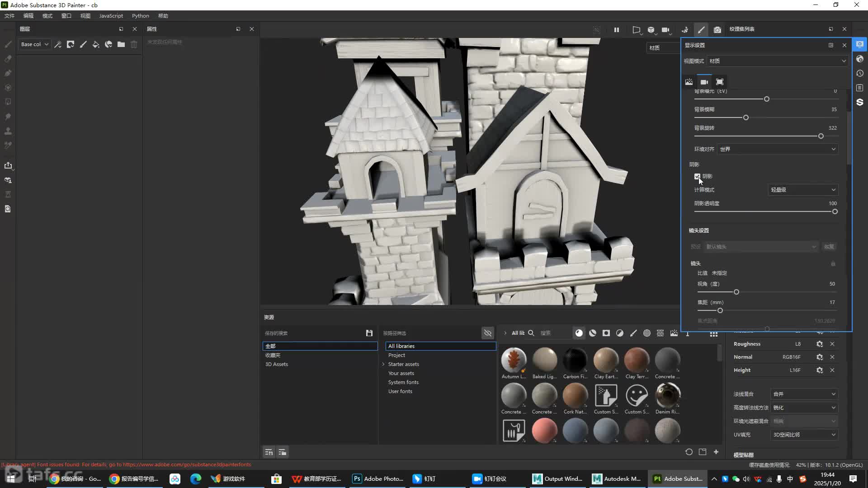Open the camera selection icon in viewport toolbar
Image resolution: width=868 pixels, height=488 pixels.
click(665, 30)
